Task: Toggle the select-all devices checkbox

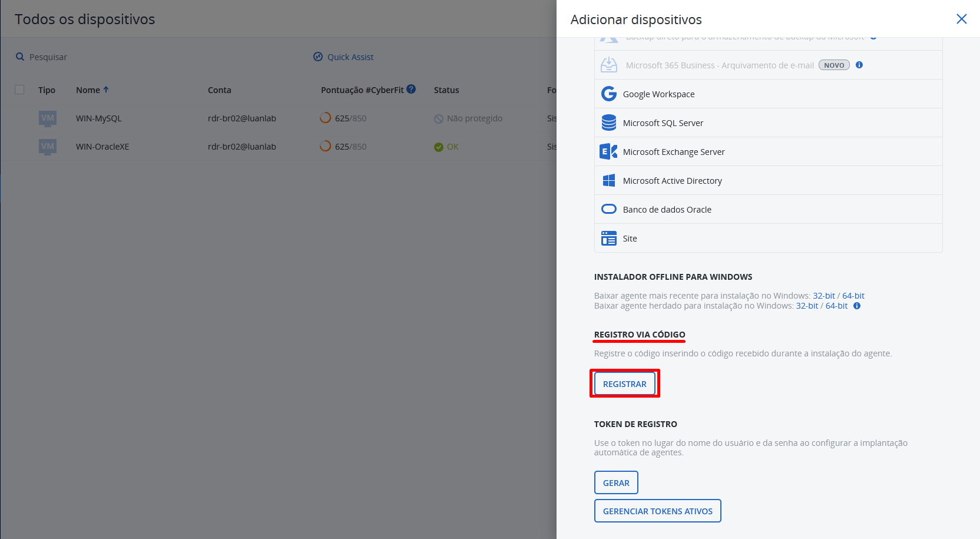Action: (x=19, y=90)
